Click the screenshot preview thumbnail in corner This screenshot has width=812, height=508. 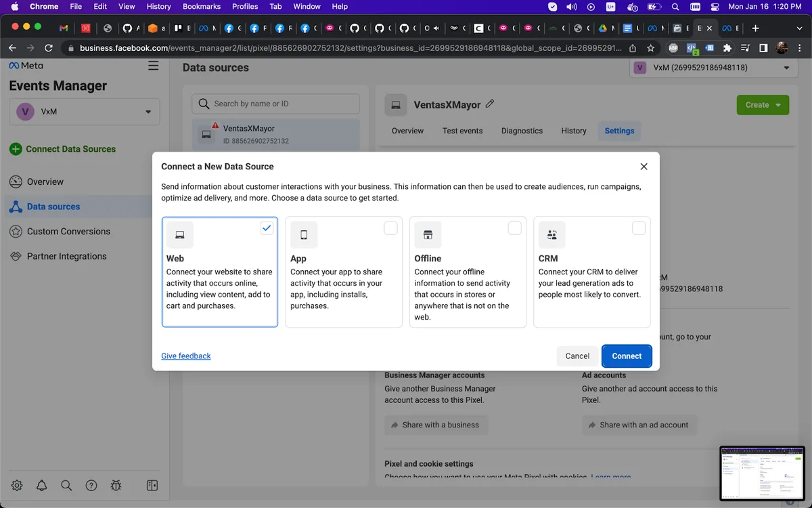pyautogui.click(x=762, y=473)
